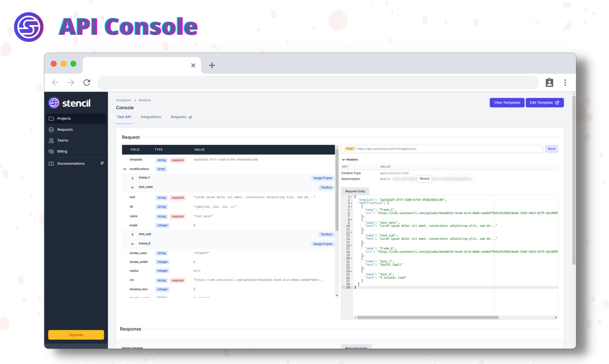609x364 pixels.
Task: Fold line 3 modifications in code editor
Action: pyautogui.click(x=352, y=203)
